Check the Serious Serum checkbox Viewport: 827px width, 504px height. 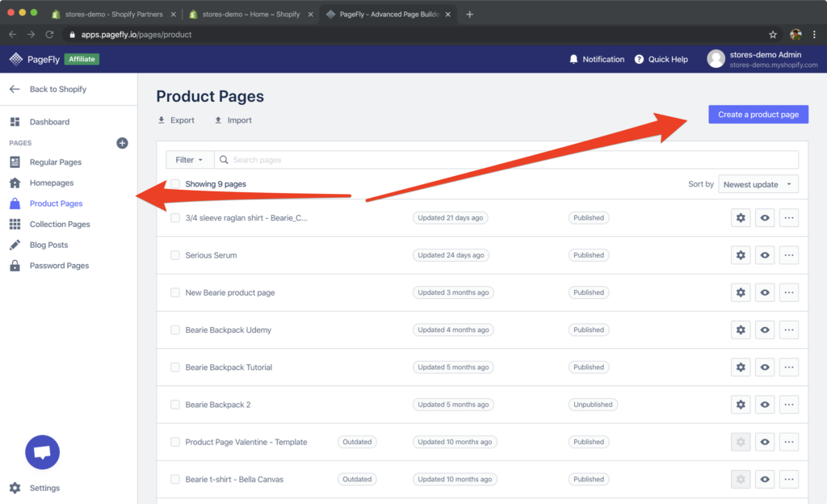click(174, 255)
